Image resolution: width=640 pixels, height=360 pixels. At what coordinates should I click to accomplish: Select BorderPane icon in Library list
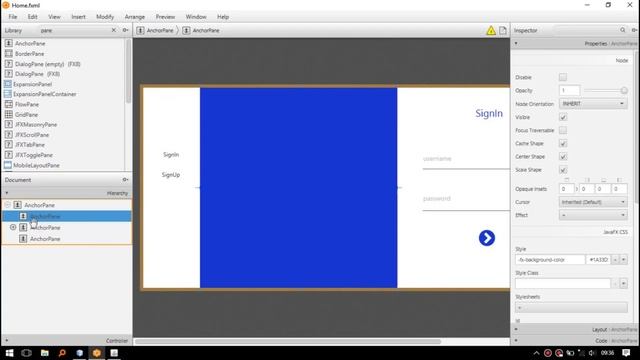pos(9,53)
